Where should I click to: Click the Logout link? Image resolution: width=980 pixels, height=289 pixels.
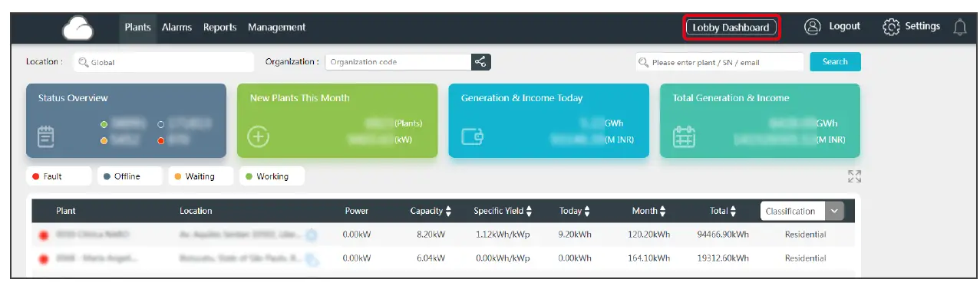844,26
